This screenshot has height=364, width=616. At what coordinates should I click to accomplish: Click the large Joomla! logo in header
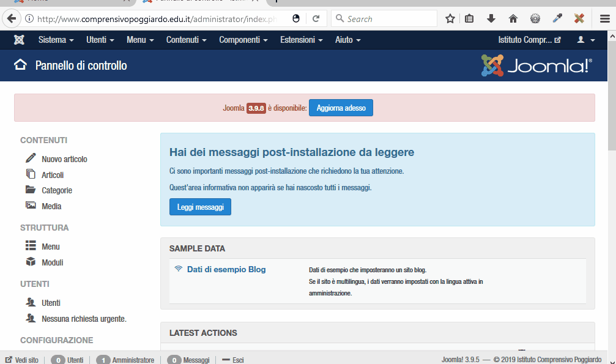(536, 65)
